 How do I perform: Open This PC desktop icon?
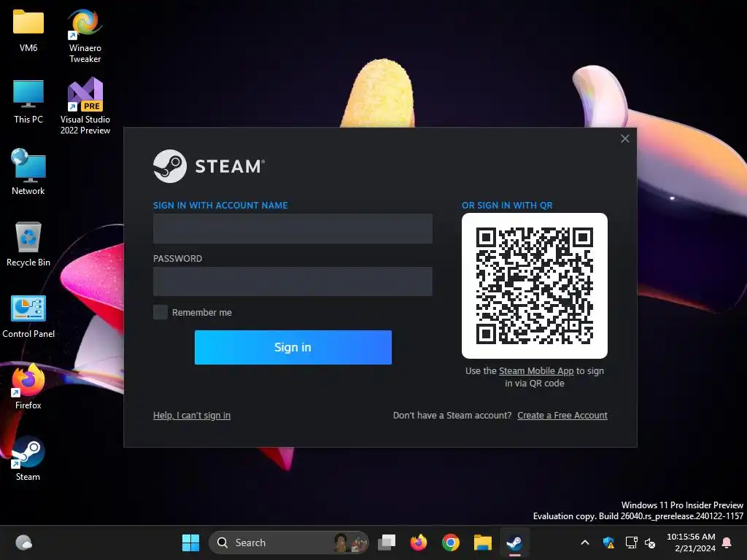(x=28, y=102)
